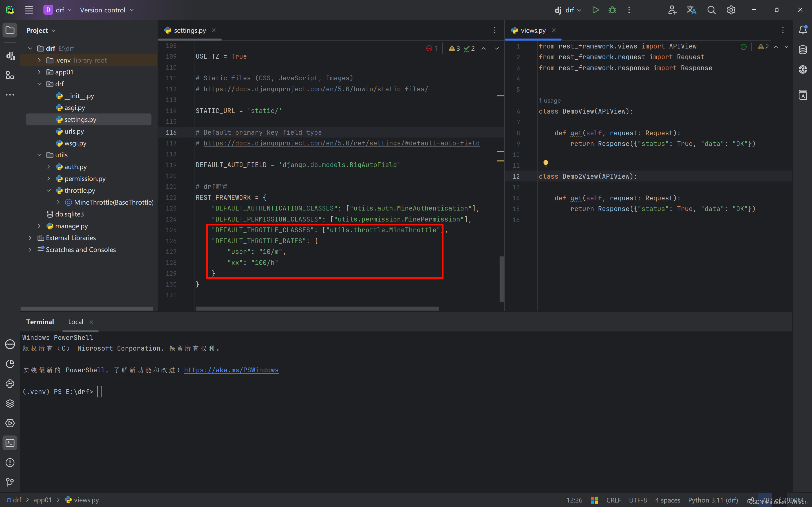Open the Notifications bell panel
812x507 pixels.
[803, 30]
